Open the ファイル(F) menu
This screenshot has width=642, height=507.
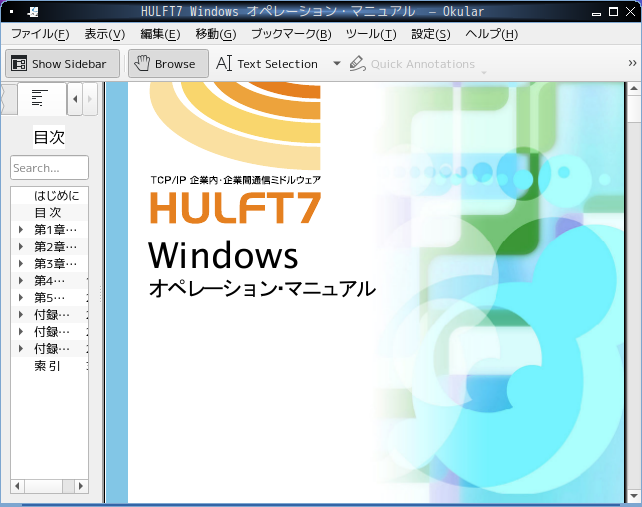(40, 34)
